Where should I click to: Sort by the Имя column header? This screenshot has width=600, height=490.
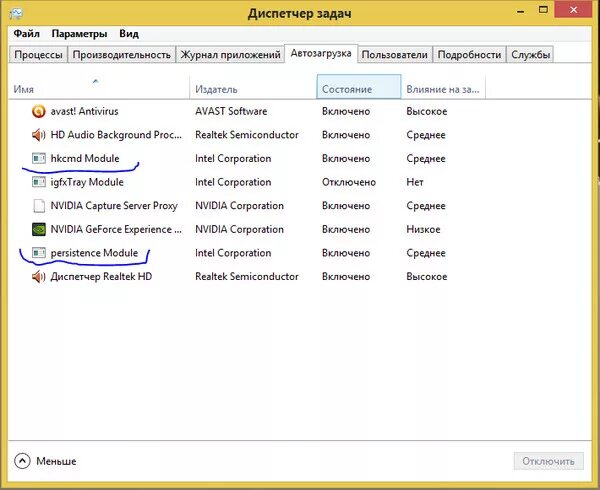pos(99,87)
